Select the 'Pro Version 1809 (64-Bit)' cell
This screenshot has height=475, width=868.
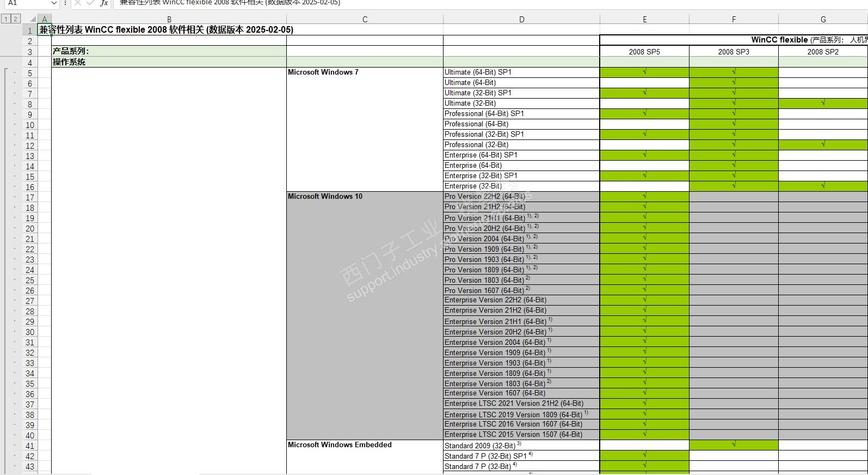coord(521,269)
